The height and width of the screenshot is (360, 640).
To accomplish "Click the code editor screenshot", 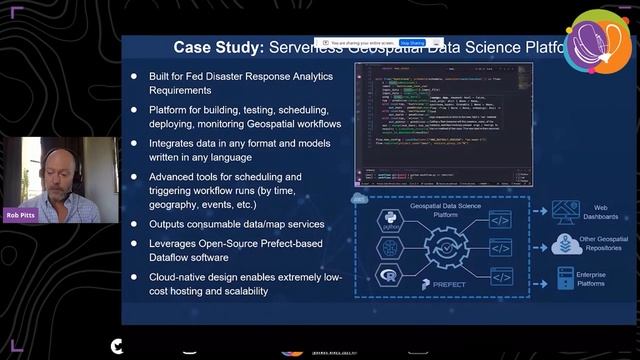I will click(444, 125).
